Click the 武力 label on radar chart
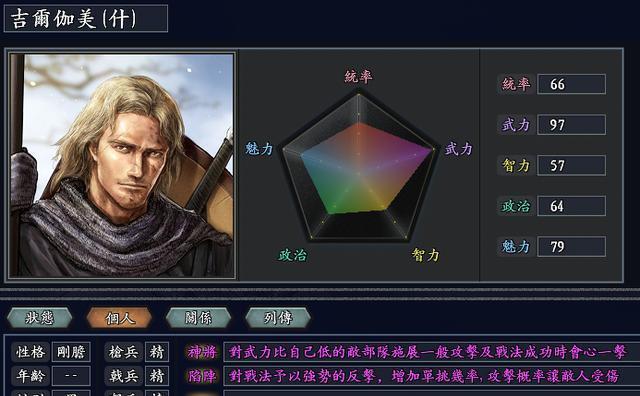The height and width of the screenshot is (396, 640). pos(459,149)
